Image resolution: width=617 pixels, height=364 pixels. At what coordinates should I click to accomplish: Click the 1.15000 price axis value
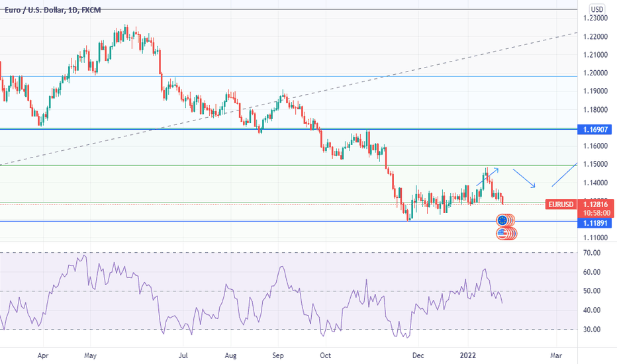(x=595, y=164)
